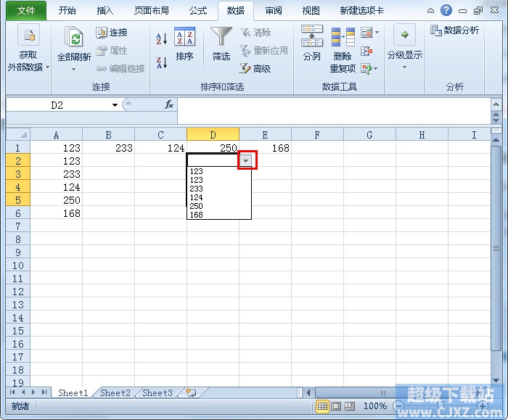Click the Text to Columns icon

311,36
